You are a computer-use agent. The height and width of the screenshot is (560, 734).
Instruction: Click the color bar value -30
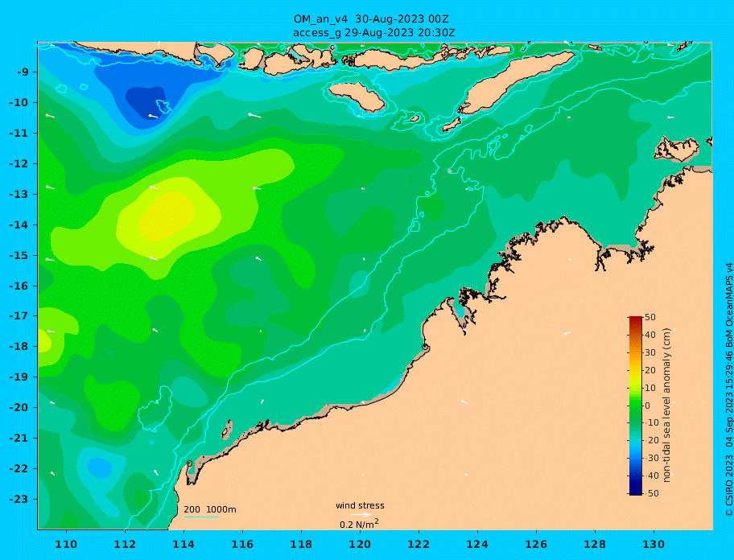point(652,458)
